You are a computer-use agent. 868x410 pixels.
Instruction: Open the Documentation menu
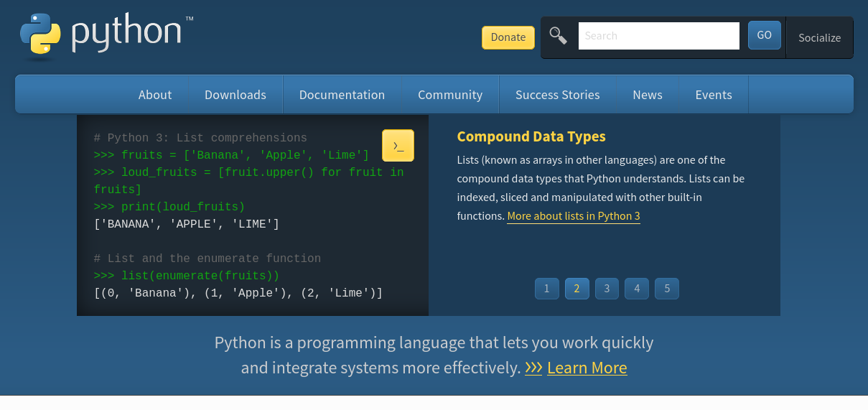[x=342, y=95]
